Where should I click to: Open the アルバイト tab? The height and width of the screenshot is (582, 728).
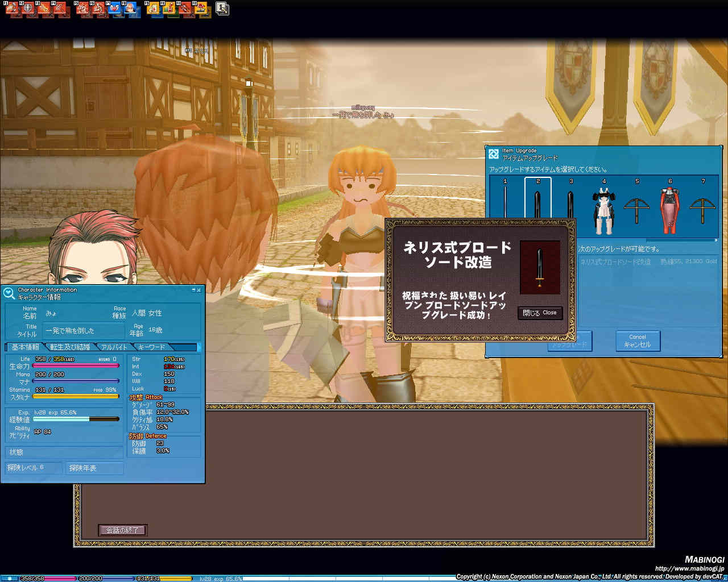tap(115, 347)
